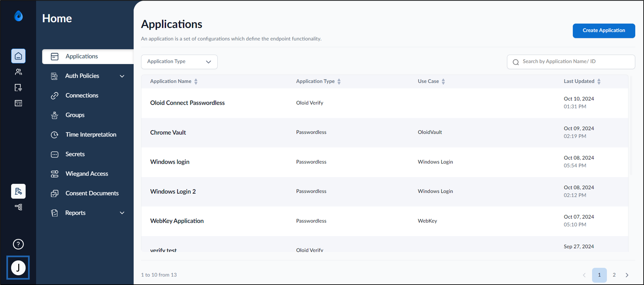
Task: Click WebKey use case cell
Action: pyautogui.click(x=427, y=221)
